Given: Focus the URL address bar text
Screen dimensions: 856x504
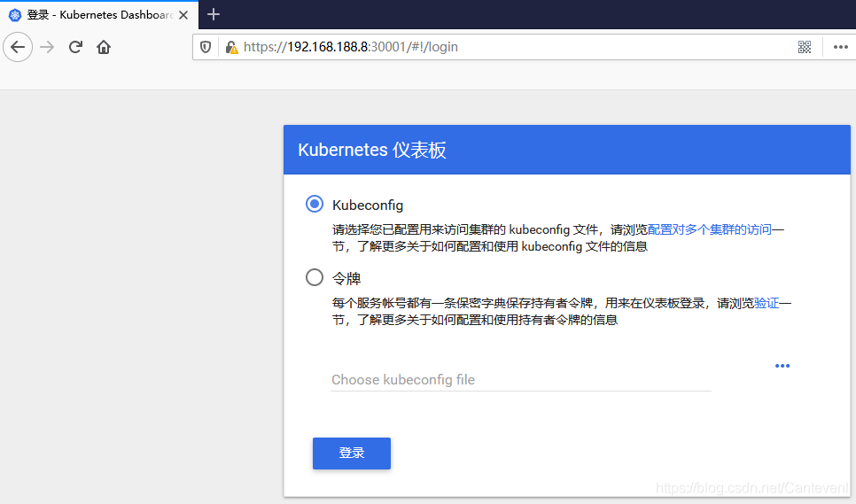Looking at the screenshot, I should pyautogui.click(x=443, y=47).
